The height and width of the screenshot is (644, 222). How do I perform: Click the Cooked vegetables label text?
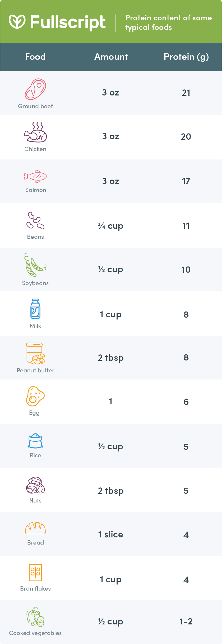point(35,633)
